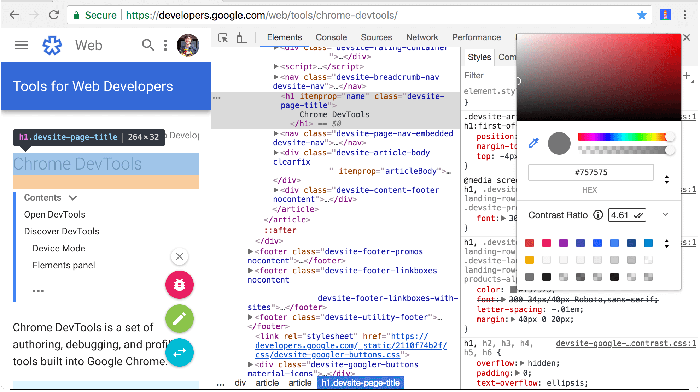Switch color format with HEX arrows
700x392 pixels.
point(667,179)
